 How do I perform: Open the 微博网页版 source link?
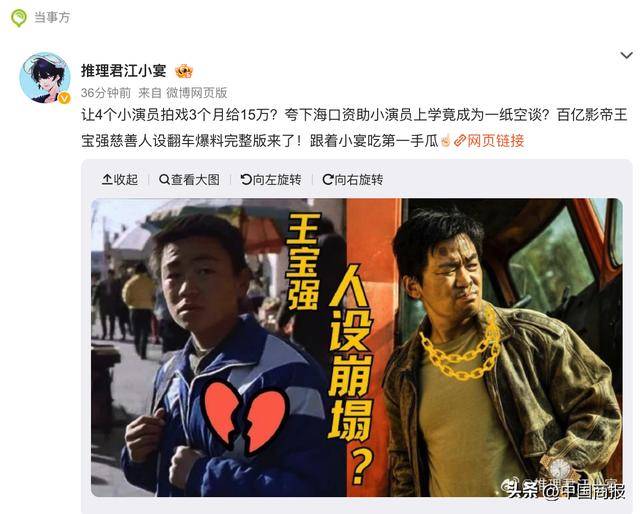click(x=196, y=93)
